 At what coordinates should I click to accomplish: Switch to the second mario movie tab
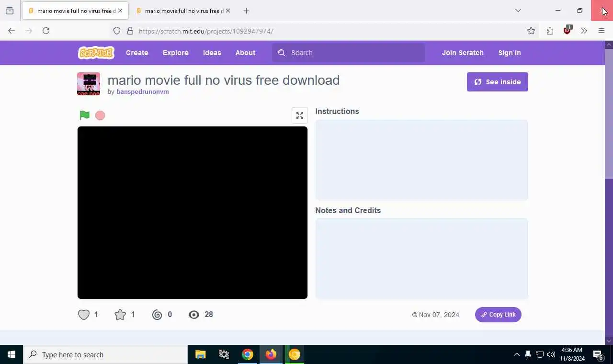click(x=183, y=11)
